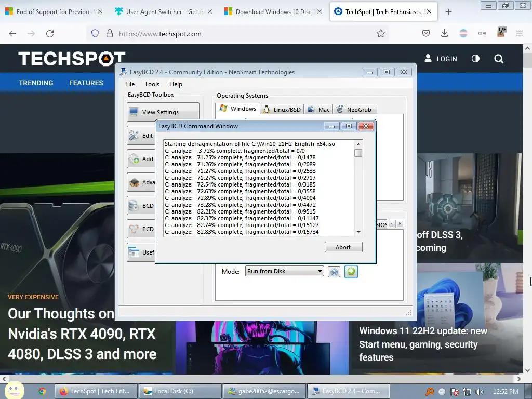
Task: Click the Firefox back arrow
Action: pos(12,34)
